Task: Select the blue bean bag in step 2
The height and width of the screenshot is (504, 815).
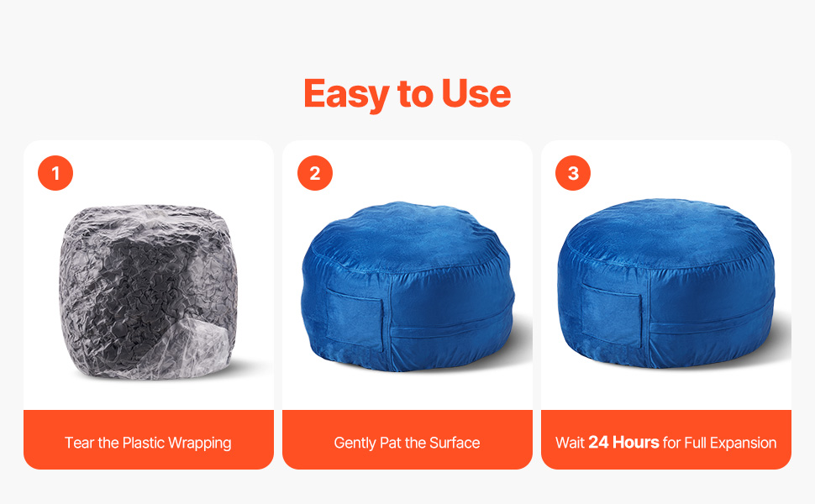Action: 408,286
